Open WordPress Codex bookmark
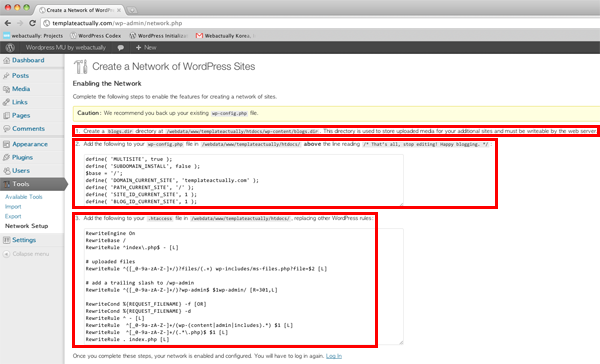The height and width of the screenshot is (364, 600). [x=96, y=36]
